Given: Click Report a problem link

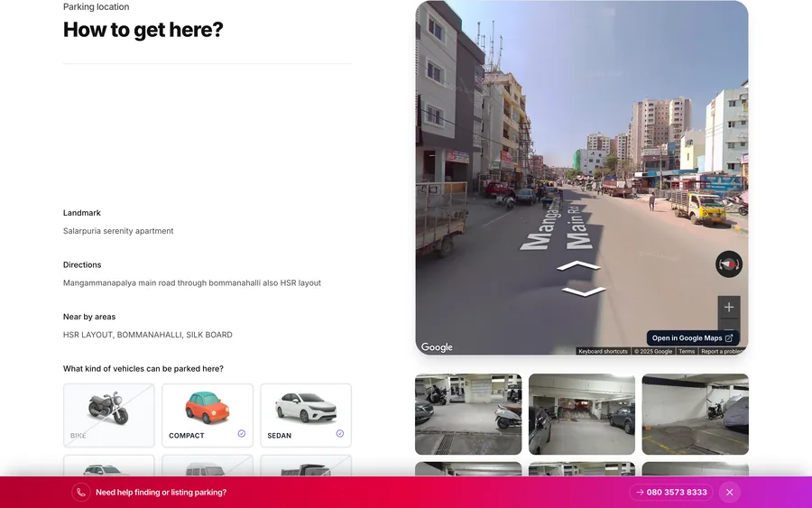Looking at the screenshot, I should point(723,351).
